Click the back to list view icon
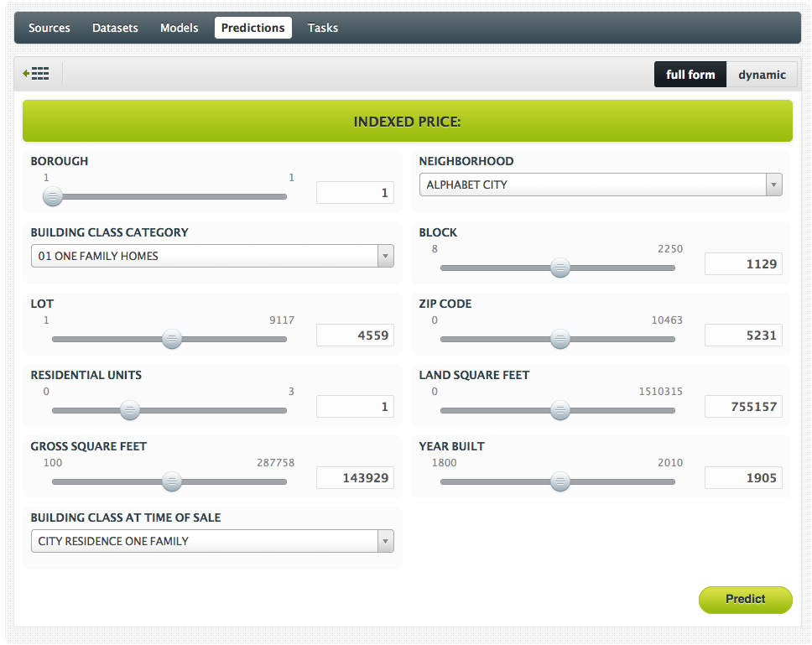Viewport: 812px width, 645px height. point(36,74)
